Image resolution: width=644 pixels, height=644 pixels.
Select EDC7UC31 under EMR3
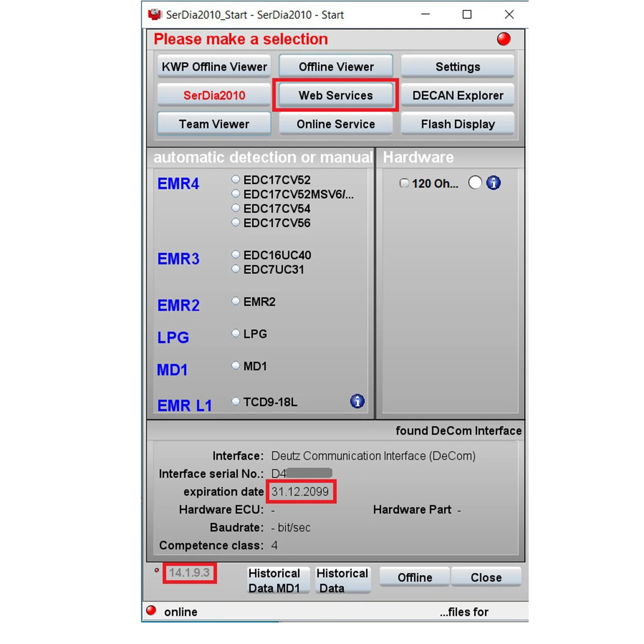pyautogui.click(x=235, y=269)
